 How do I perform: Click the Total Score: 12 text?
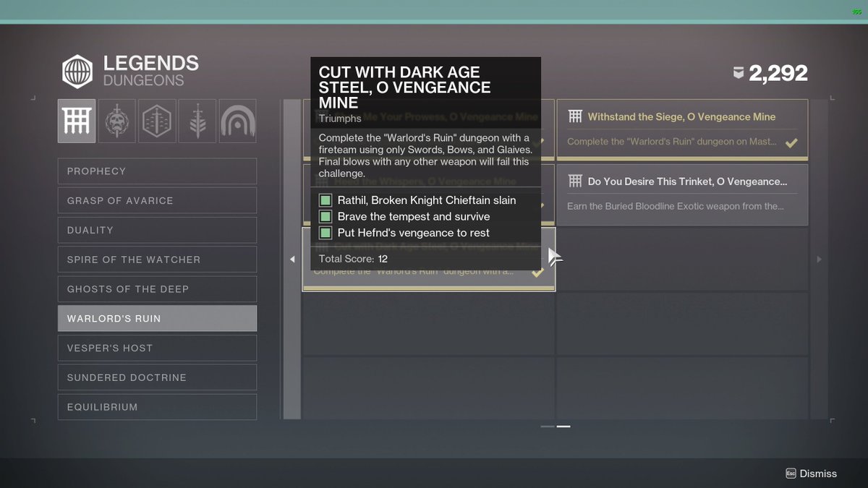point(353,259)
